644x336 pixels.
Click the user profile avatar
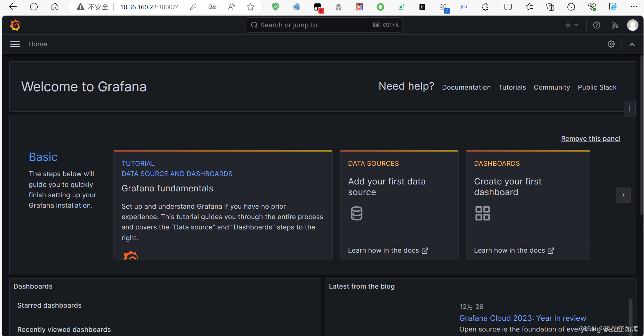633,25
